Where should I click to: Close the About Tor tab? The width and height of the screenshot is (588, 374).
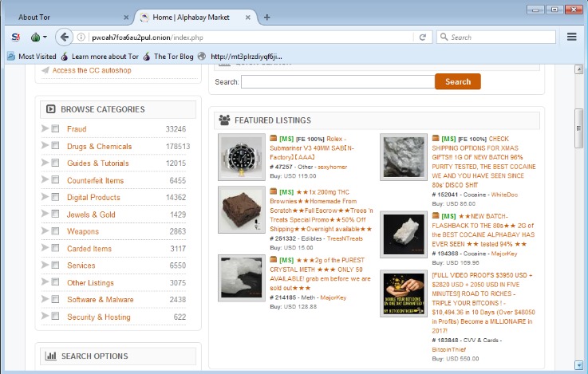[x=126, y=18]
